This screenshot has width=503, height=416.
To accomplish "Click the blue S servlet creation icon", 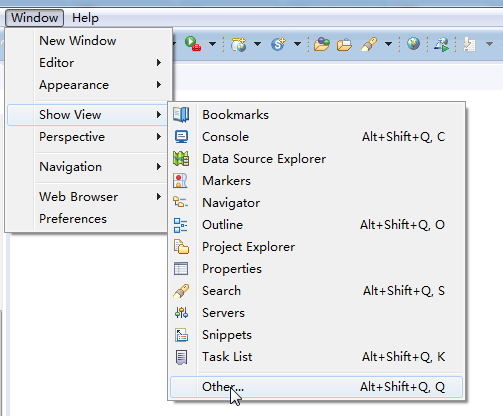I will [278, 44].
